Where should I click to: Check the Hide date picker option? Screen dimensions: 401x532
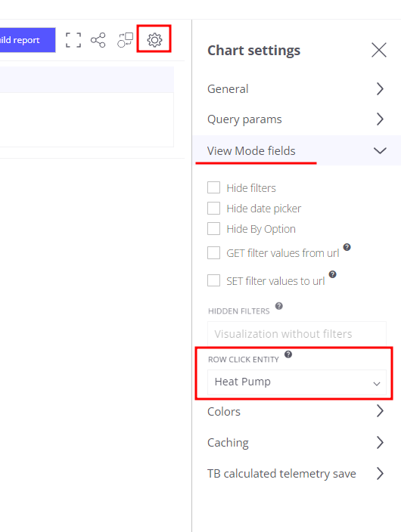pyautogui.click(x=213, y=208)
